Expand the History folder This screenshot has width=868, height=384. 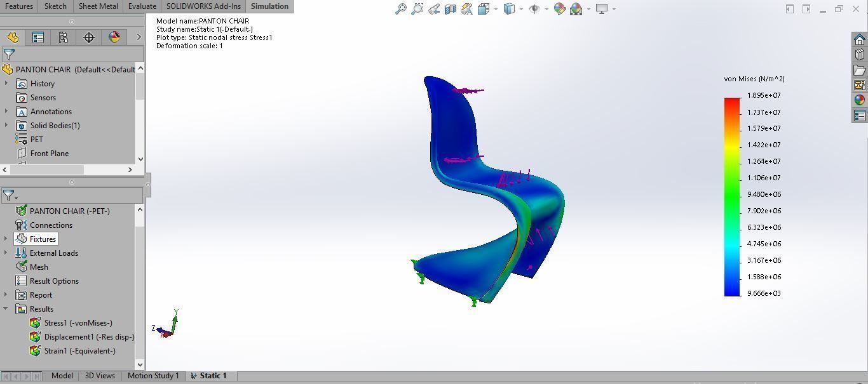click(6, 83)
